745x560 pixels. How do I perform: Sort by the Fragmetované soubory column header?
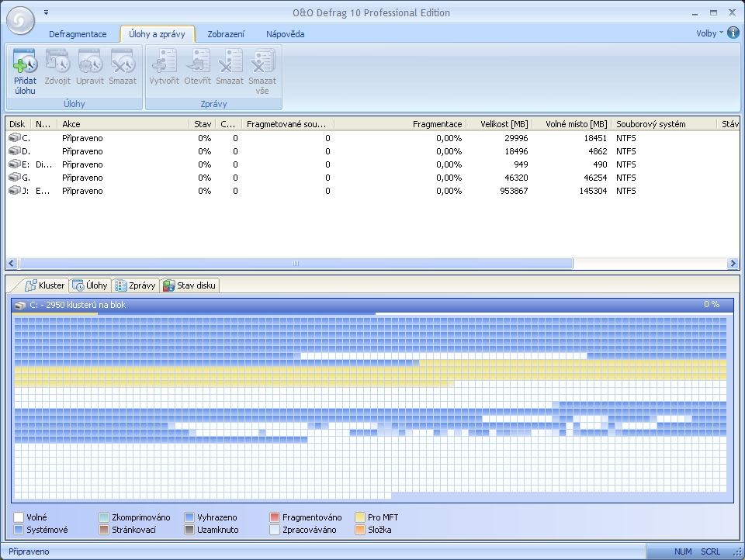pos(289,124)
